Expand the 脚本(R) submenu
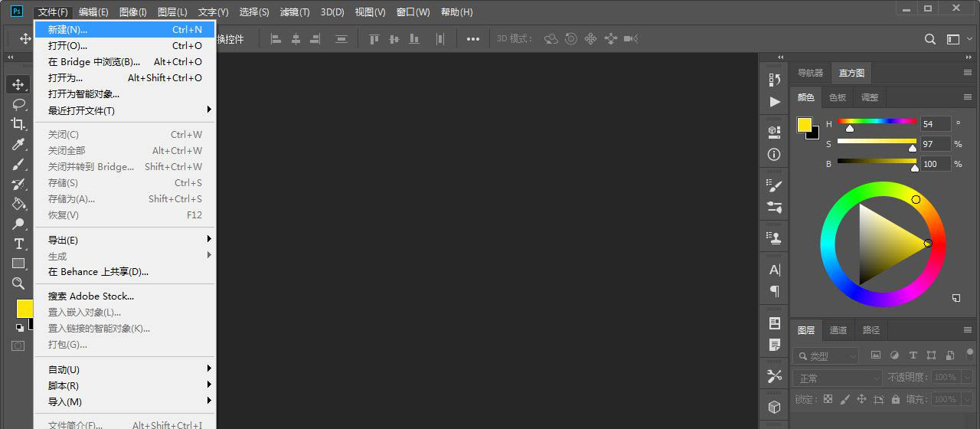The width and height of the screenshot is (980, 429). click(126, 385)
